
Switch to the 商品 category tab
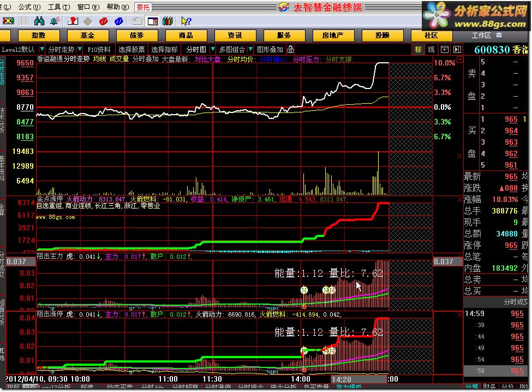(x=186, y=35)
